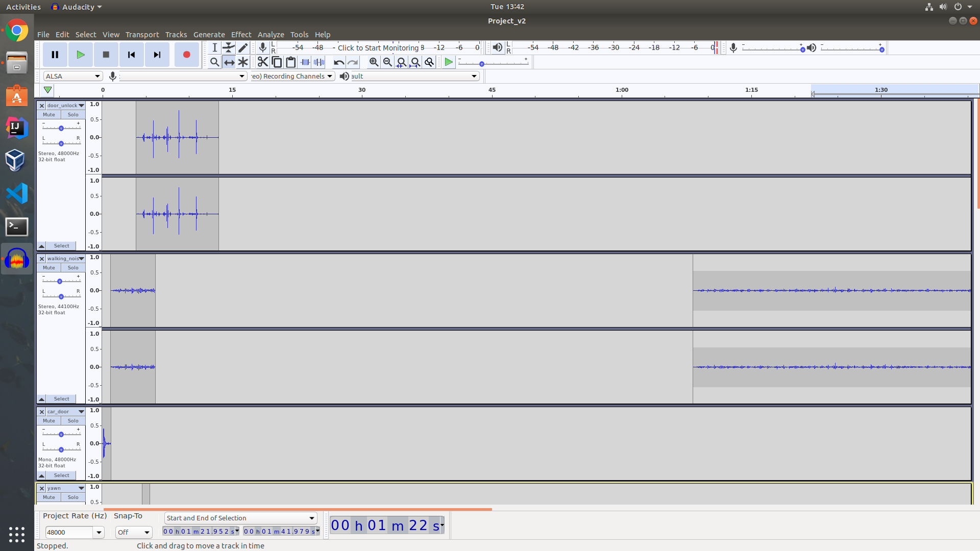Click the Zoom In magnifier
This screenshot has height=551, width=980.
[374, 62]
